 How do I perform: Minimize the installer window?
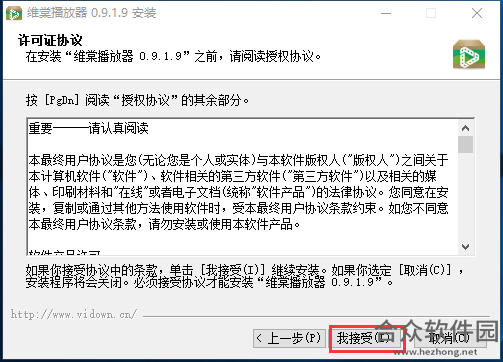click(386, 13)
